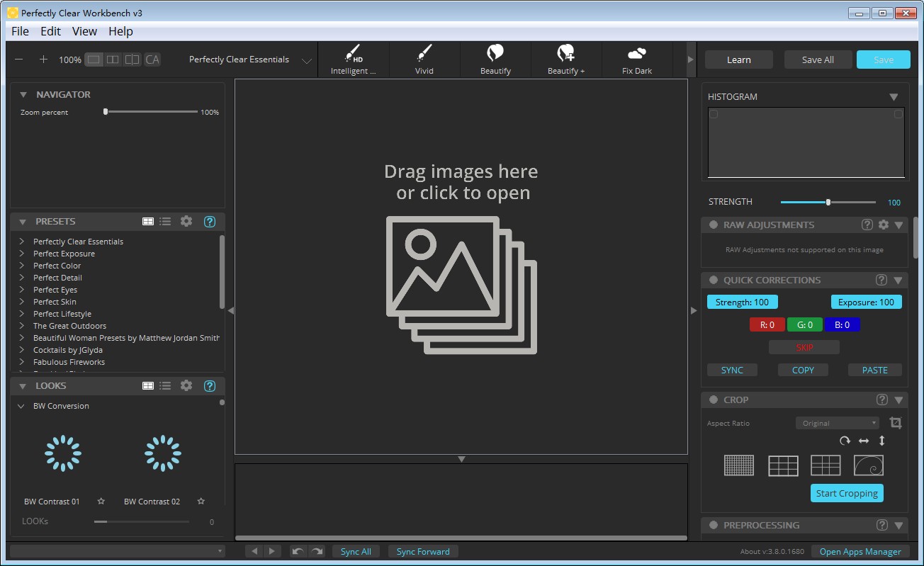Collapse the Navigator panel
Screen dimensions: 924x566
coord(23,94)
